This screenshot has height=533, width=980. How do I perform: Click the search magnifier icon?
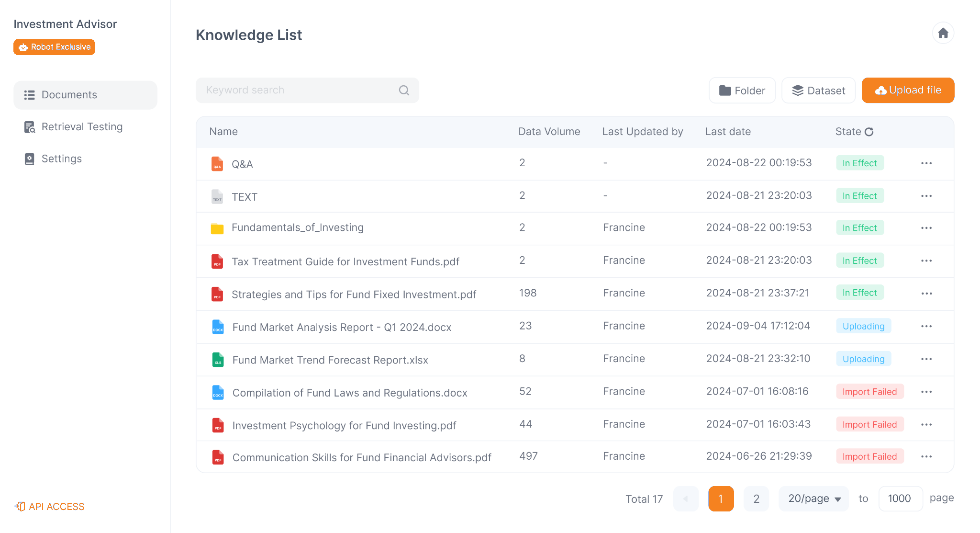click(404, 90)
